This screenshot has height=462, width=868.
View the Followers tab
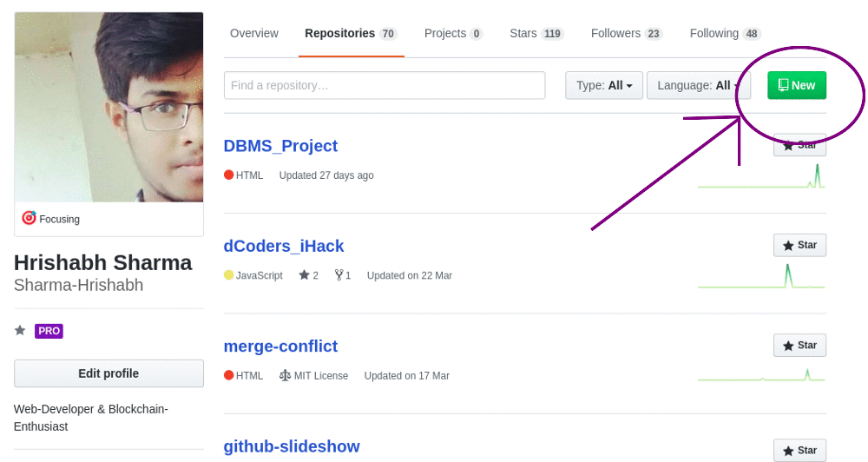tap(627, 33)
